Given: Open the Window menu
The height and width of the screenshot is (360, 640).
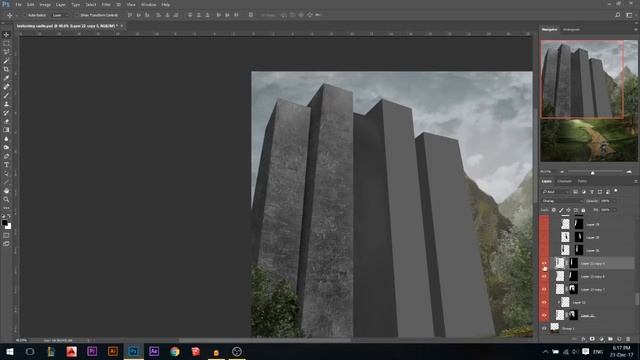Looking at the screenshot, I should tap(148, 4).
